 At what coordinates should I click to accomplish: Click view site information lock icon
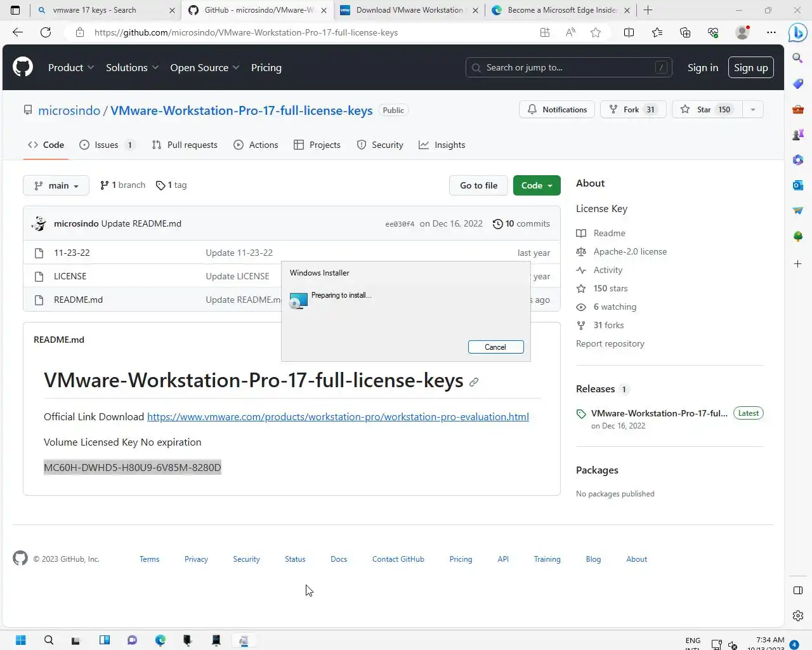pyautogui.click(x=80, y=32)
